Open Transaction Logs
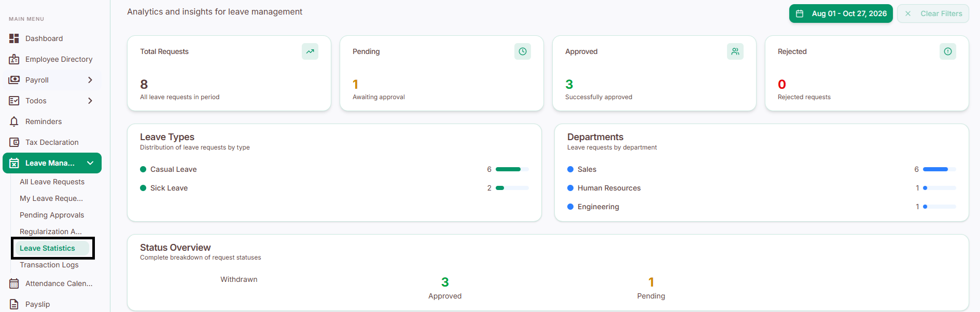Screen dimensions: 980x312 (49, 265)
